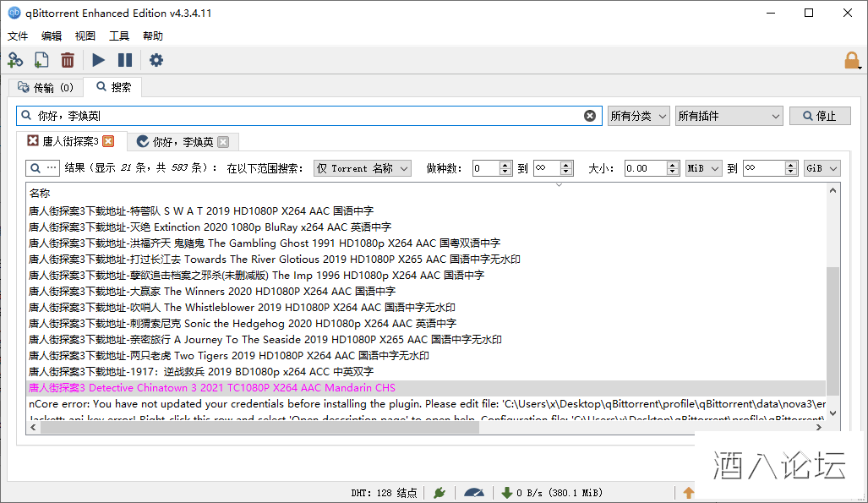The image size is (868, 503).
Task: Click the red delete trash icon
Action: (68, 60)
